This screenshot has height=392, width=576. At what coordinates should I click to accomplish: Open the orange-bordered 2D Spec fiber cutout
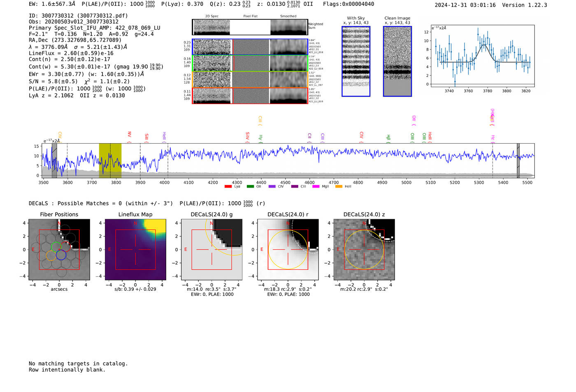coord(211,79)
